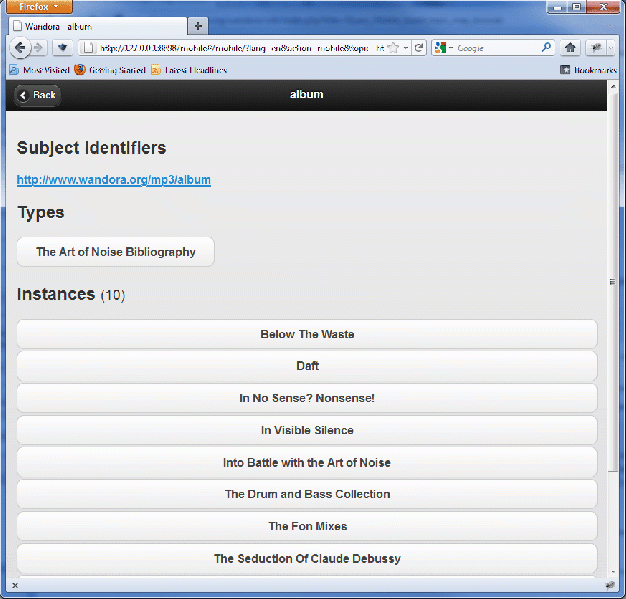Screen dimensions: 626x599
Task: Click the browser forward arrow button
Action: pyautogui.click(x=38, y=47)
